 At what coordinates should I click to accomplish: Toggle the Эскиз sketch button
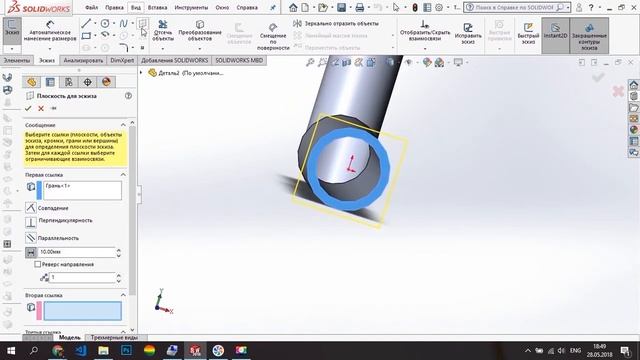pyautogui.click(x=12, y=31)
